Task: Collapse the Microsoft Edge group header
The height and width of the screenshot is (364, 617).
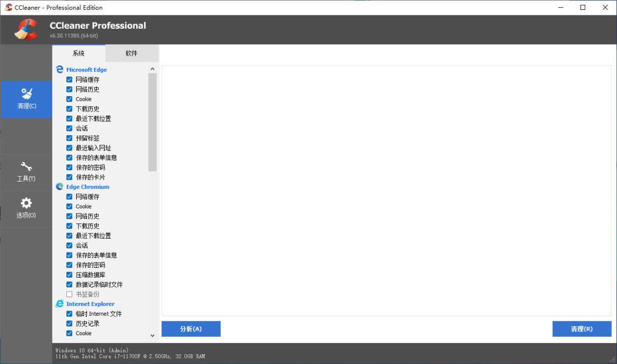Action: click(x=86, y=69)
